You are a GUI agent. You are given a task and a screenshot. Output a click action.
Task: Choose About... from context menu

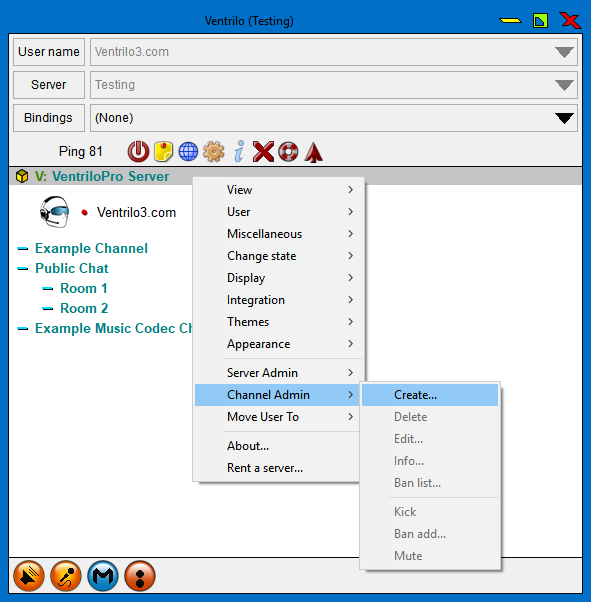(278, 446)
